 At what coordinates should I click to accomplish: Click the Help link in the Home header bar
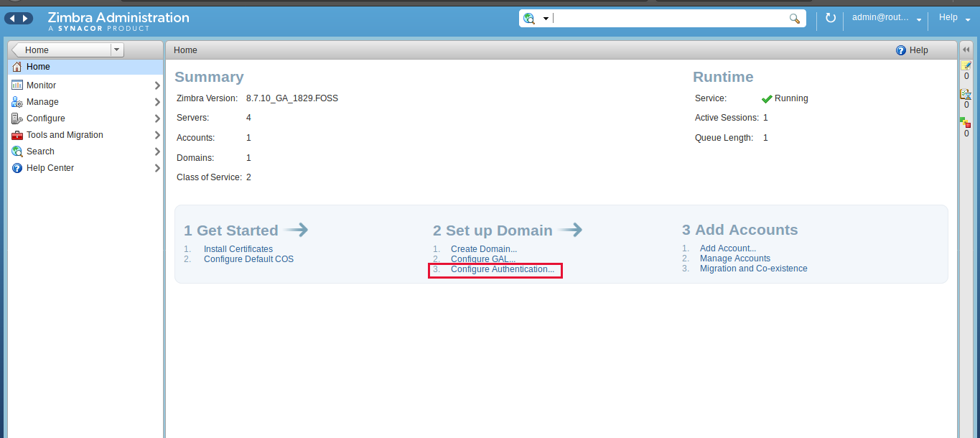919,50
